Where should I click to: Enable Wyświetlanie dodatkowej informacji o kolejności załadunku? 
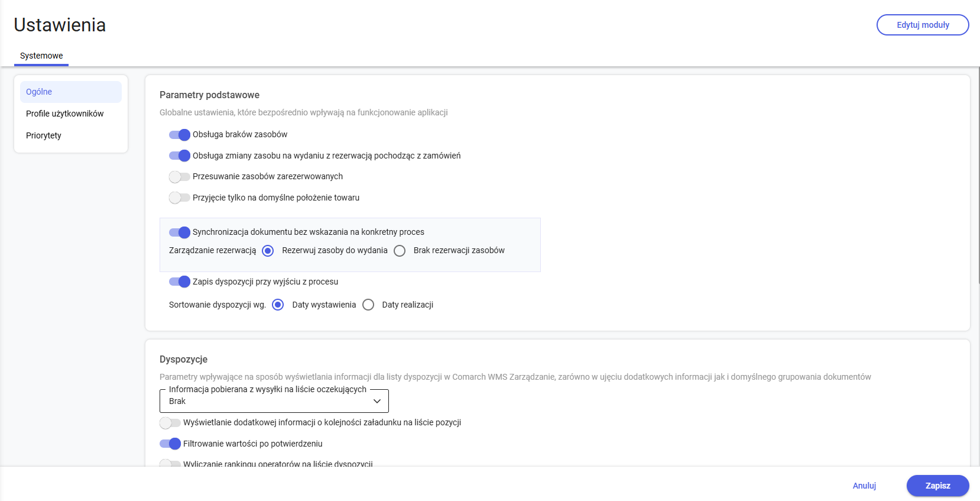tap(170, 423)
